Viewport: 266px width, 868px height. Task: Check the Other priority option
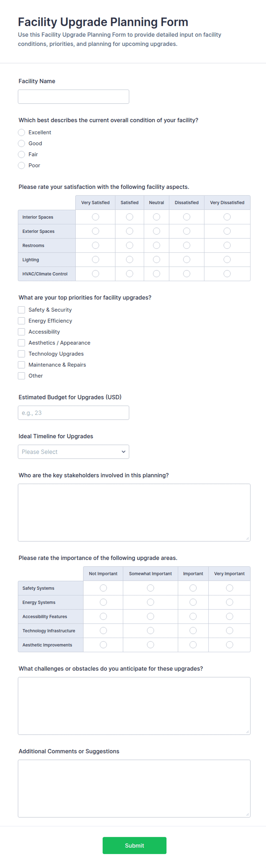pos(21,376)
